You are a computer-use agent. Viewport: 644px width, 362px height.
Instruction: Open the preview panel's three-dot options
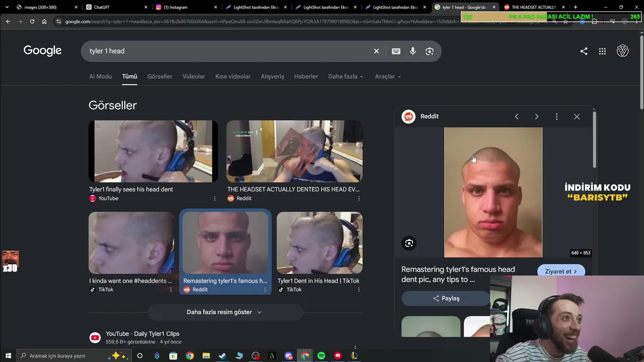[556, 117]
